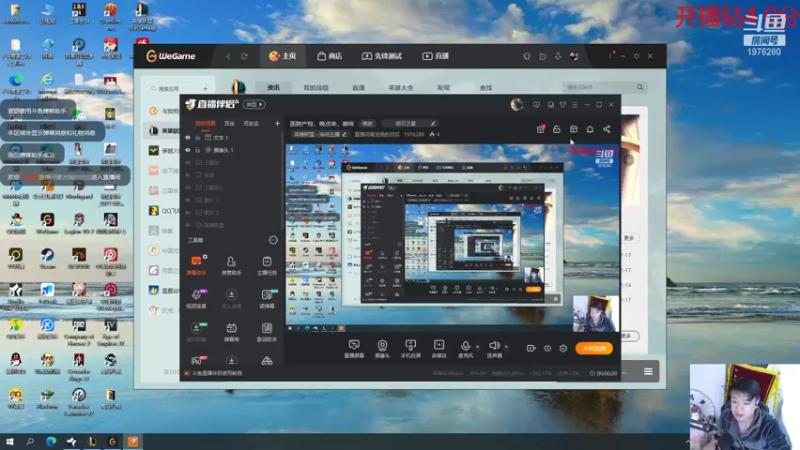Select 资讯 tab in WeGame game page
This screenshot has width=800, height=450.
pyautogui.click(x=273, y=88)
